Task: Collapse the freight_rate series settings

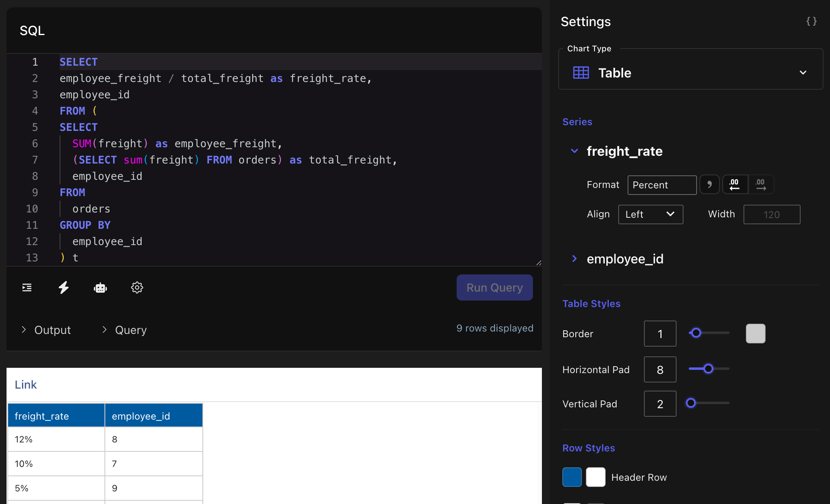Action: point(575,151)
